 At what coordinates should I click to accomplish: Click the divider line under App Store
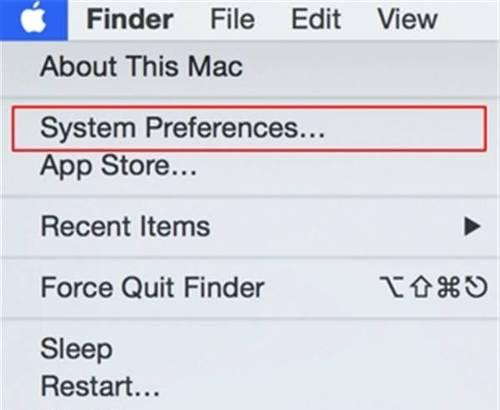(250, 196)
